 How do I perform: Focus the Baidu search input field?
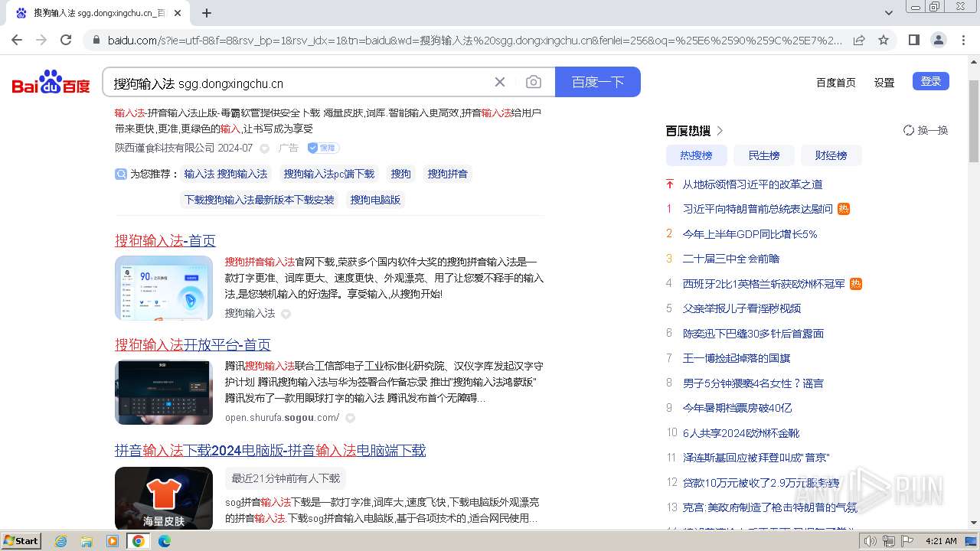[x=299, y=83]
